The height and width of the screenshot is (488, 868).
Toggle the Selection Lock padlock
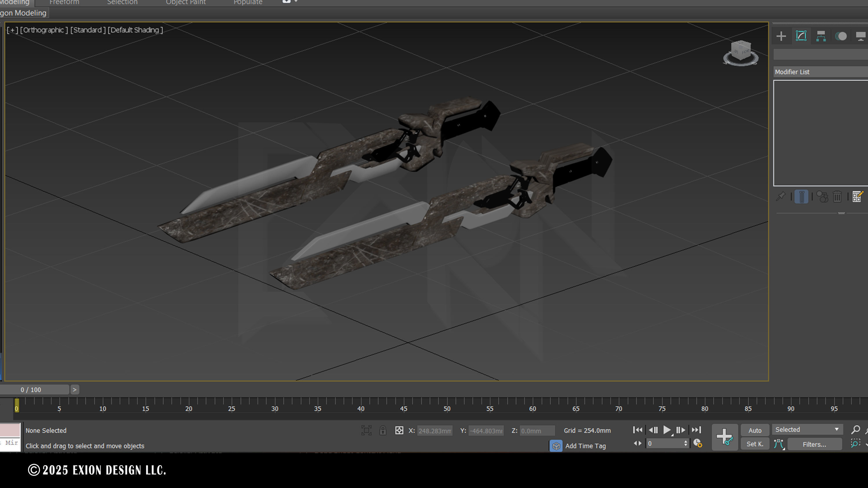coord(383,430)
